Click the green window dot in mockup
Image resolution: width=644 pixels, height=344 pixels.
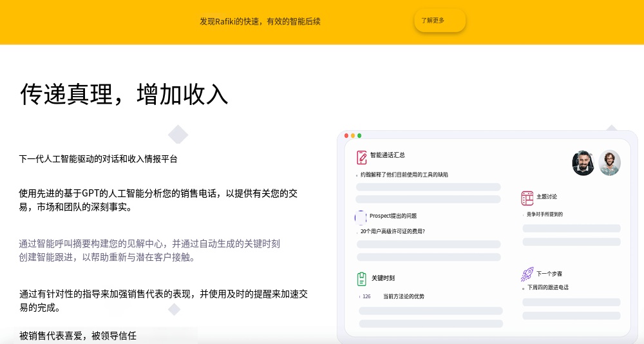pos(359,136)
